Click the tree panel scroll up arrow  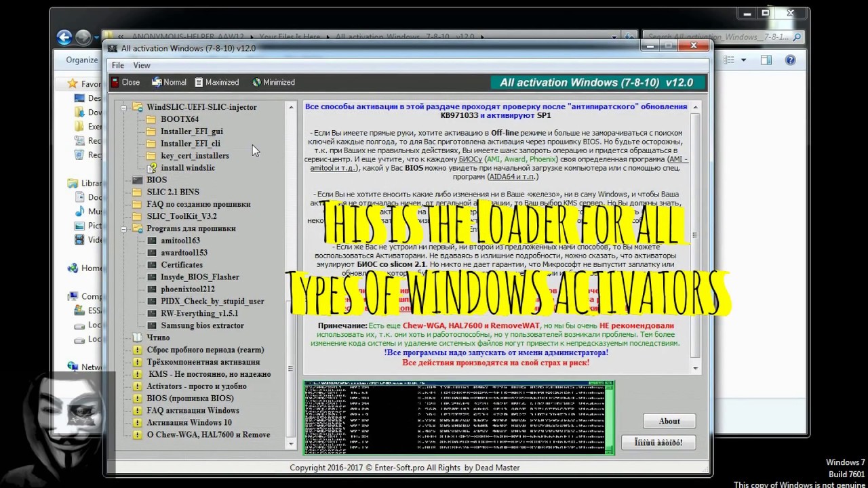pyautogui.click(x=291, y=107)
